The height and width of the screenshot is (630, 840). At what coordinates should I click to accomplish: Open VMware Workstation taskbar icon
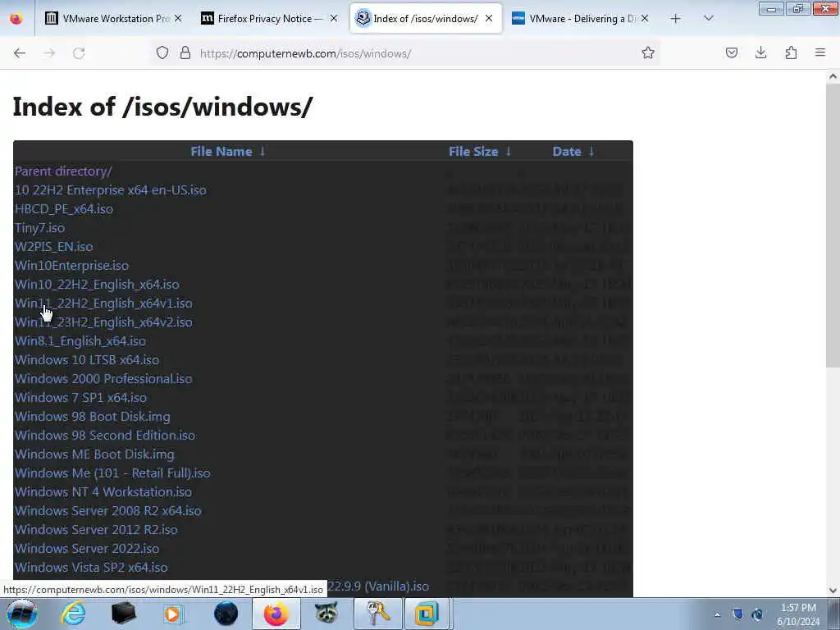(x=427, y=614)
